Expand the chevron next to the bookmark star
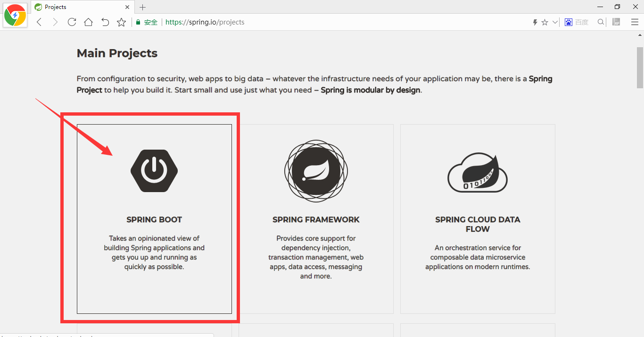This screenshot has height=337, width=644. [x=555, y=22]
